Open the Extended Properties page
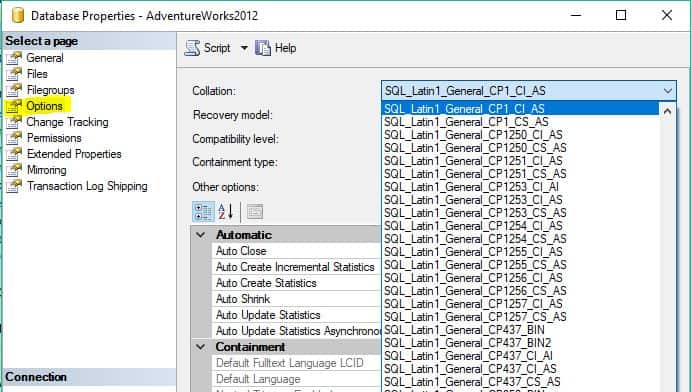691x392 pixels. [74, 154]
